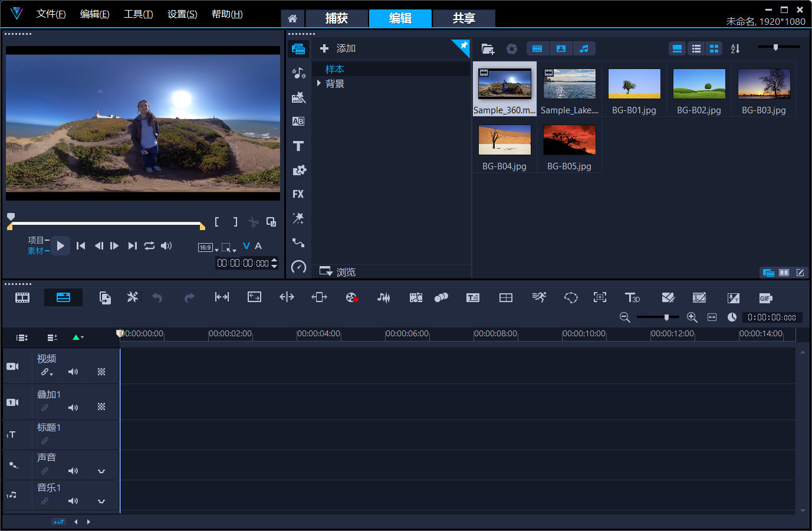Mute the 视频 track audio

point(73,372)
